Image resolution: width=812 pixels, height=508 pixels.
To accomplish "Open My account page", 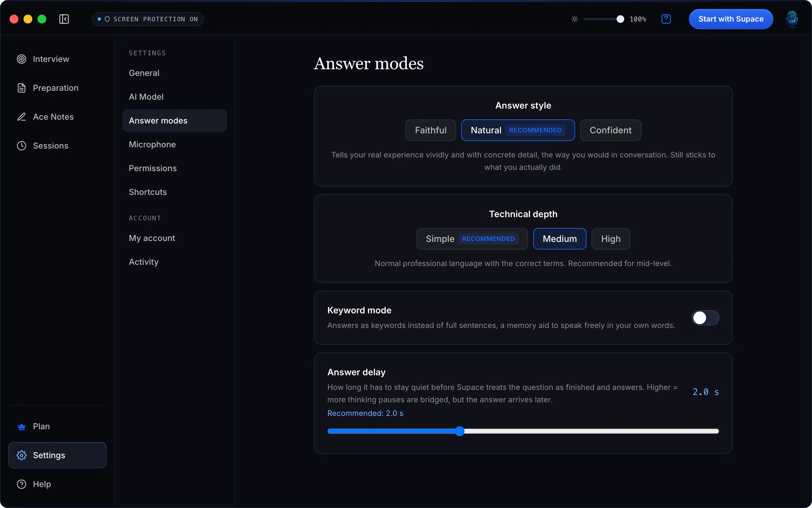I will pyautogui.click(x=174, y=238).
